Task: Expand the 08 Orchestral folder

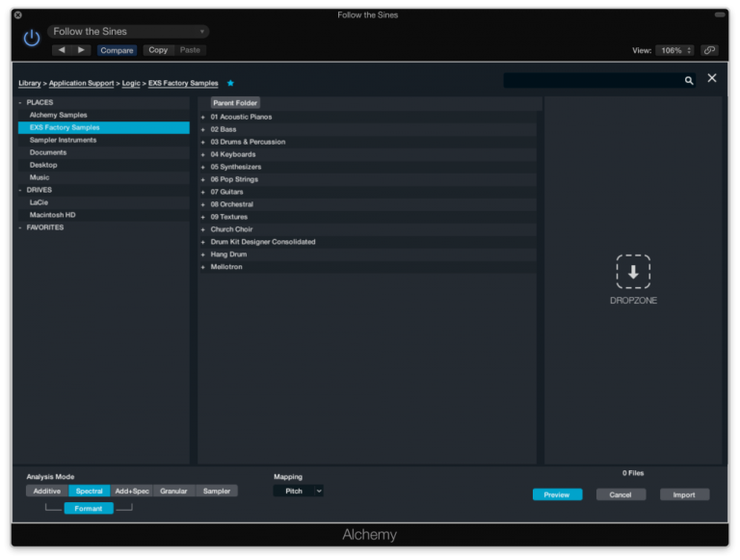Action: click(x=203, y=204)
